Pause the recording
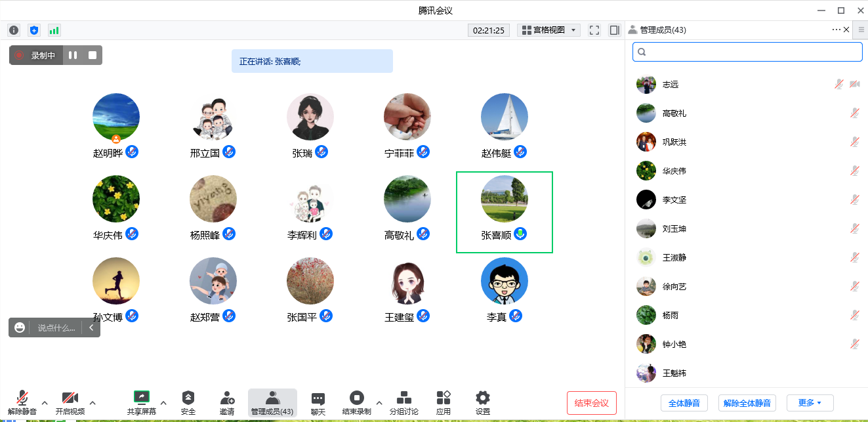Viewport: 868px width, 422px height. pyautogui.click(x=73, y=56)
